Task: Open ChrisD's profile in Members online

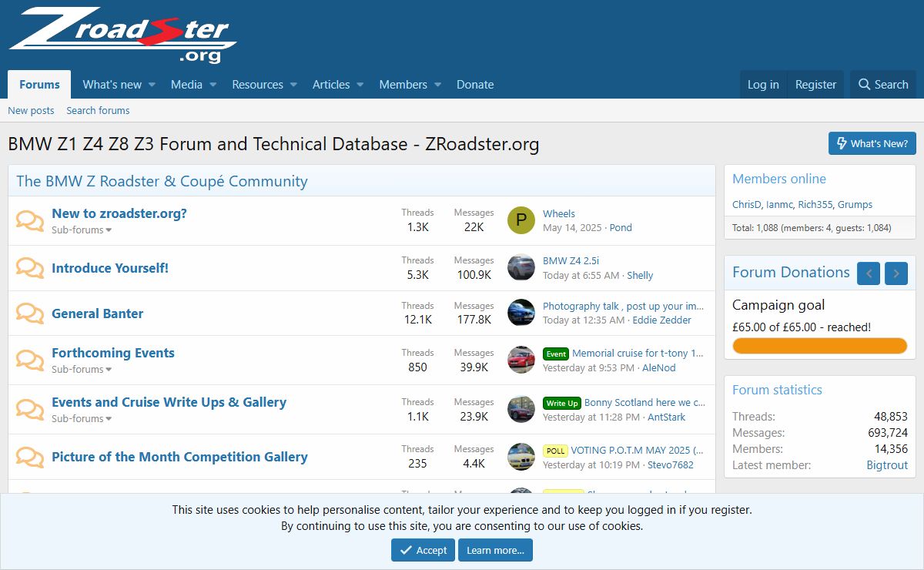Action: pyautogui.click(x=747, y=204)
